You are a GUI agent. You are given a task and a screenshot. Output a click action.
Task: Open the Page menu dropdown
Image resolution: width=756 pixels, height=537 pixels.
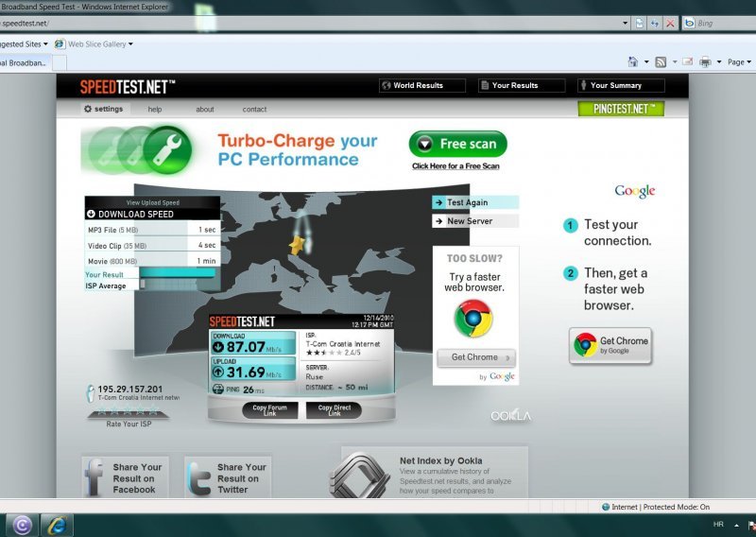(x=739, y=61)
